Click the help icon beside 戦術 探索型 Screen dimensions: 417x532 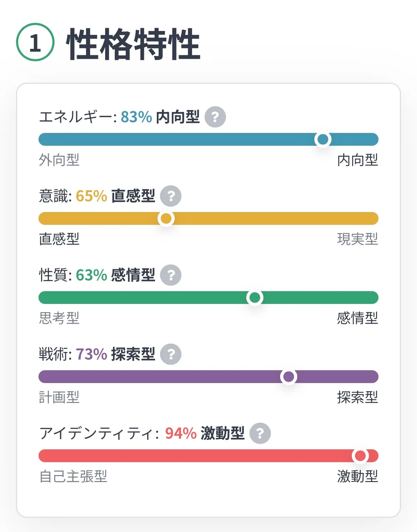(x=171, y=354)
